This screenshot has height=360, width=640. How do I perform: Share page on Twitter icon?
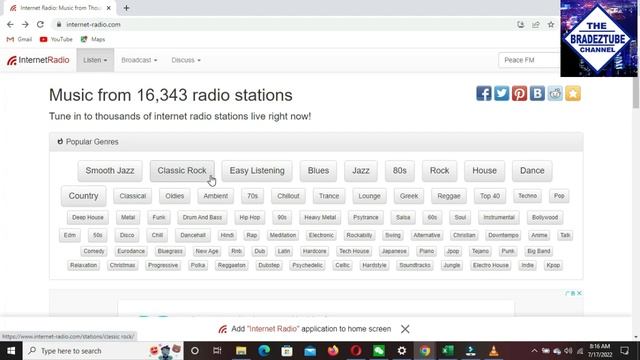(502, 93)
